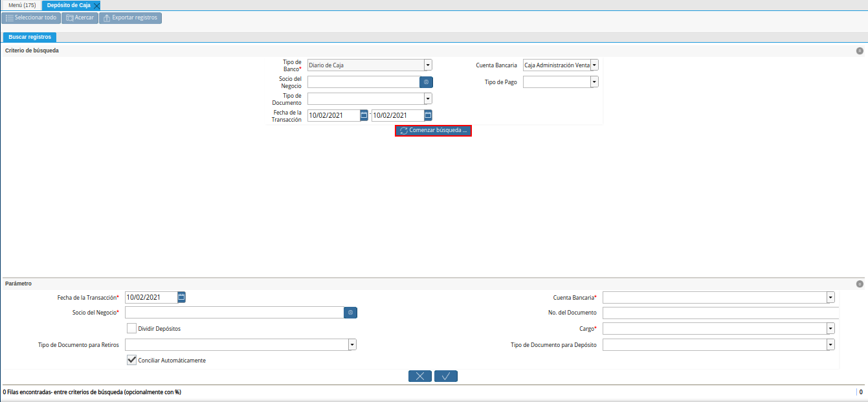The width and height of the screenshot is (868, 402).
Task: Open the start date calendar picker in criteria
Action: [x=364, y=115]
